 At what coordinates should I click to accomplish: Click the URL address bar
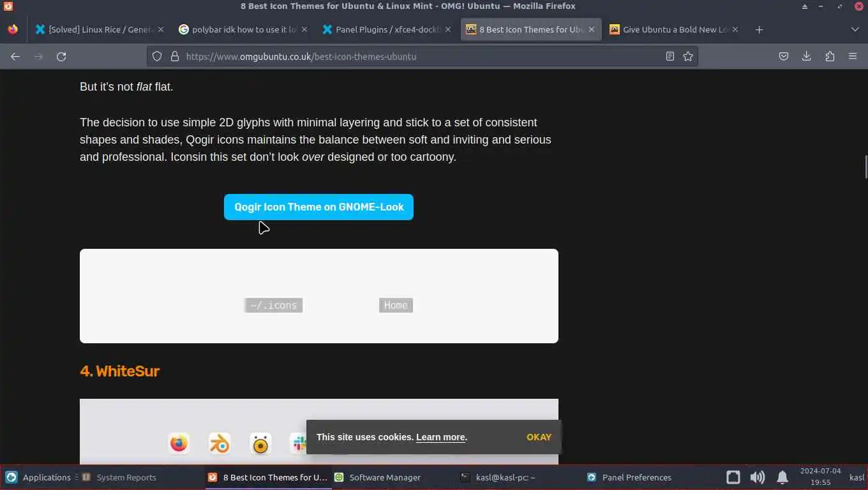click(x=421, y=56)
